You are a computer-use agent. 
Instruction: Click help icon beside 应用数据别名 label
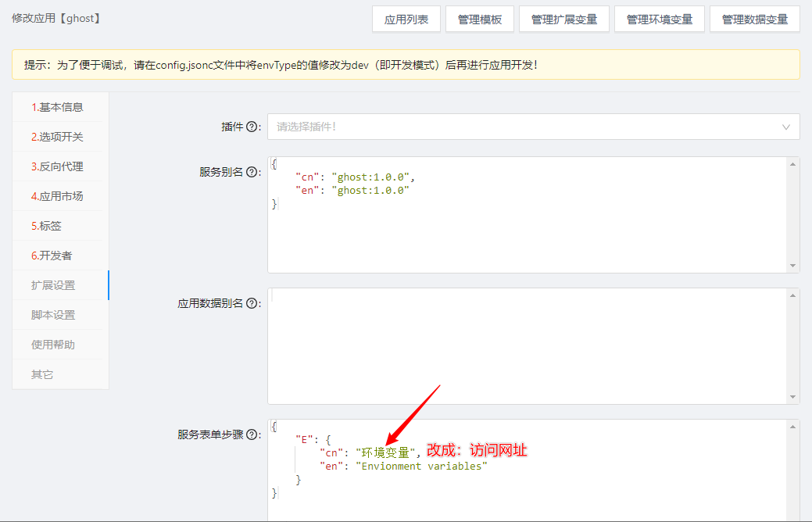coord(252,303)
